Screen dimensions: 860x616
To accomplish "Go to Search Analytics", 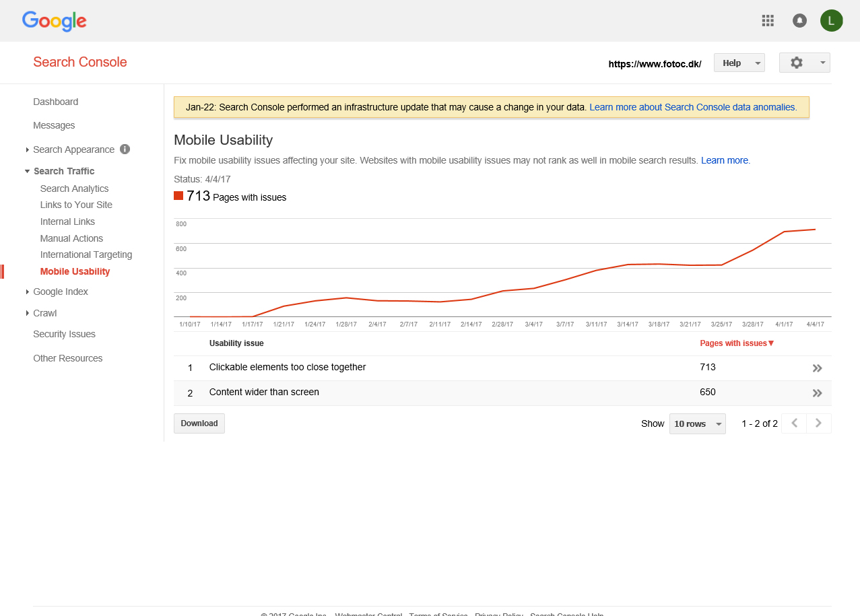I will (74, 189).
